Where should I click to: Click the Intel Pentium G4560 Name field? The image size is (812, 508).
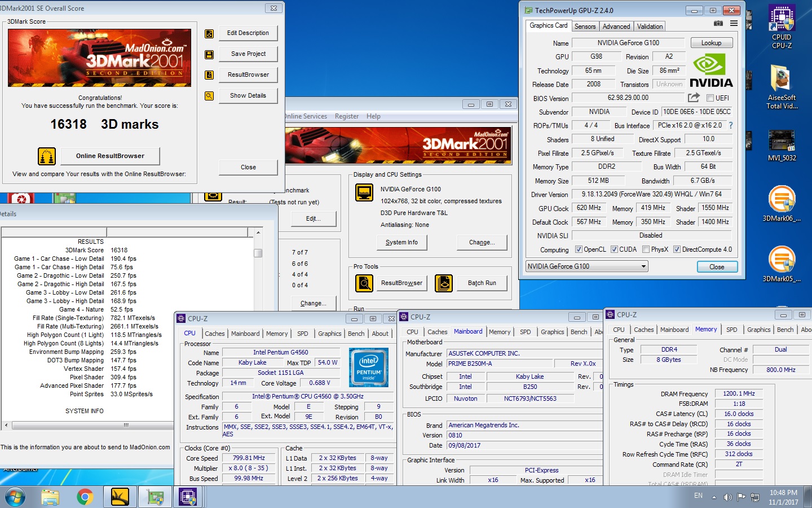280,352
